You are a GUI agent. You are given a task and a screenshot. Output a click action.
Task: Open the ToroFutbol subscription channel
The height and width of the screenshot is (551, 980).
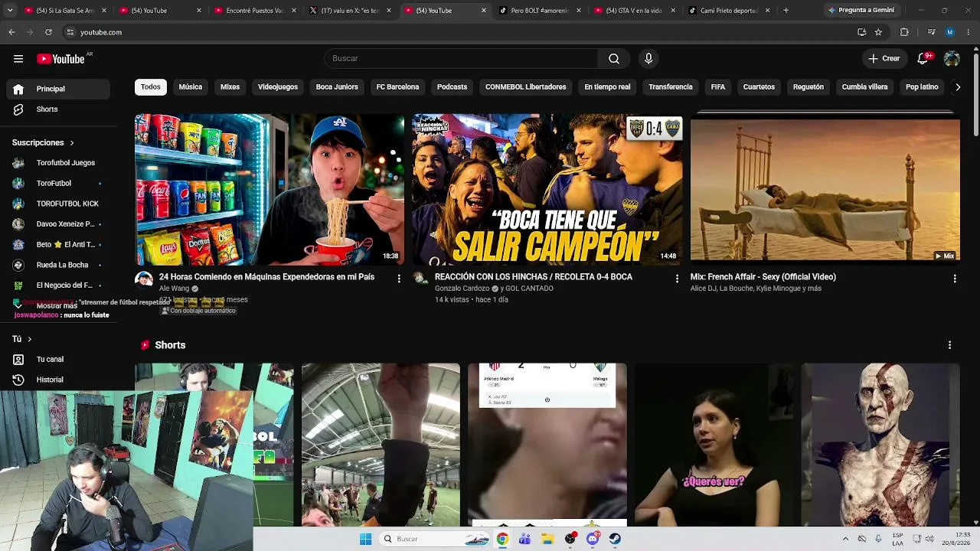[58, 184]
